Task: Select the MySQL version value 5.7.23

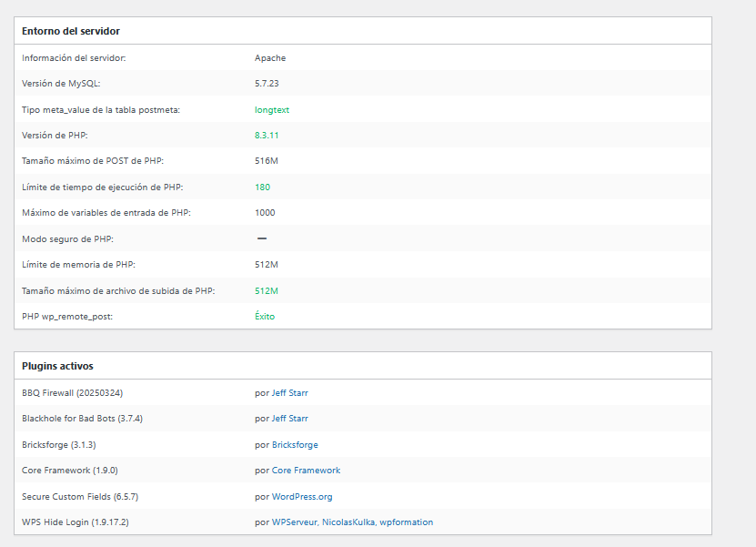Action: 267,84
